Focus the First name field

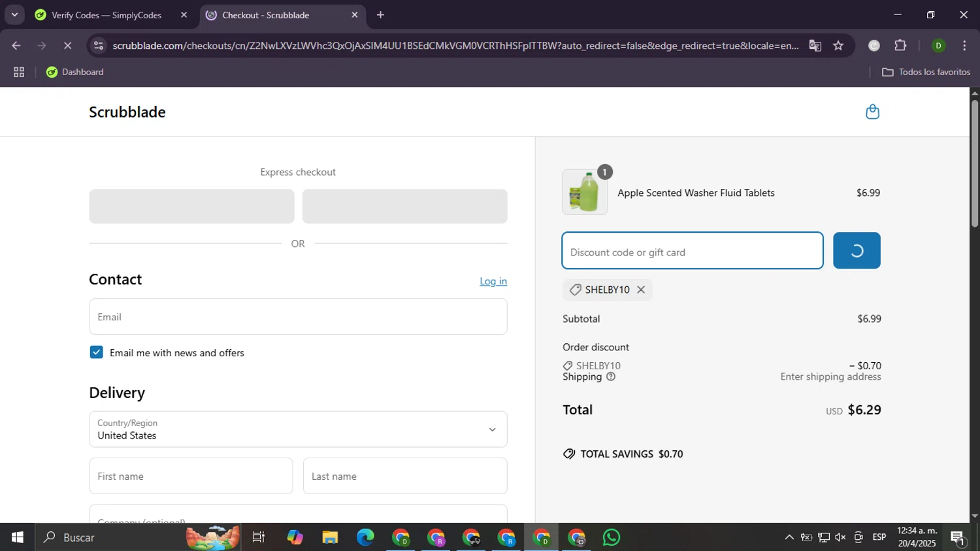pyautogui.click(x=191, y=476)
